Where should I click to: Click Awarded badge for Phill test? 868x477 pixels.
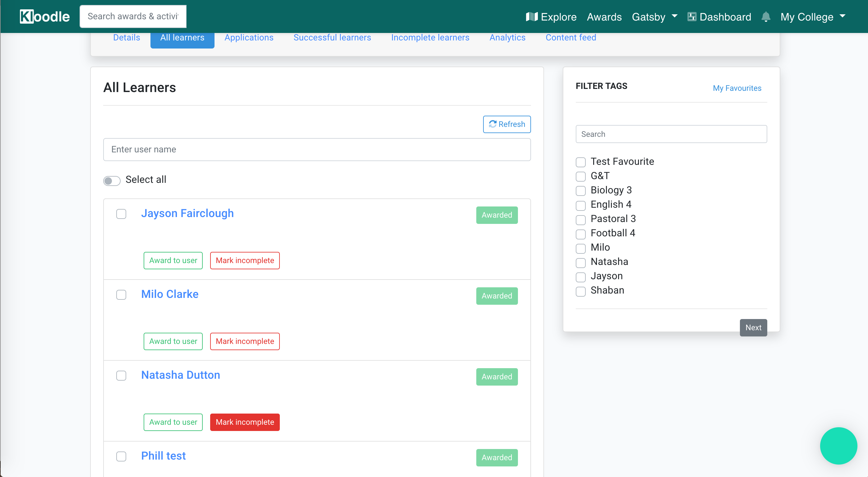tap(497, 458)
